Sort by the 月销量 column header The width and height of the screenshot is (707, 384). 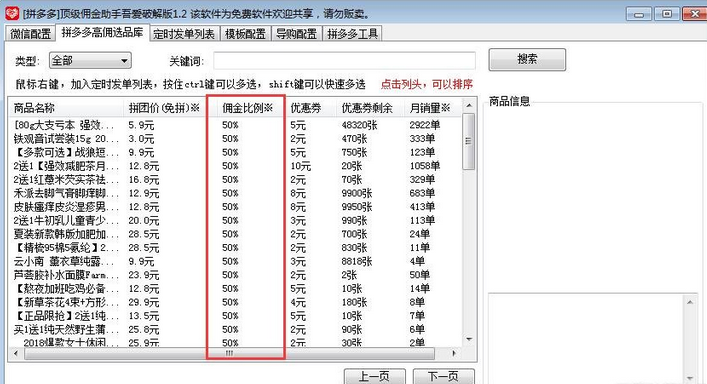point(430,108)
